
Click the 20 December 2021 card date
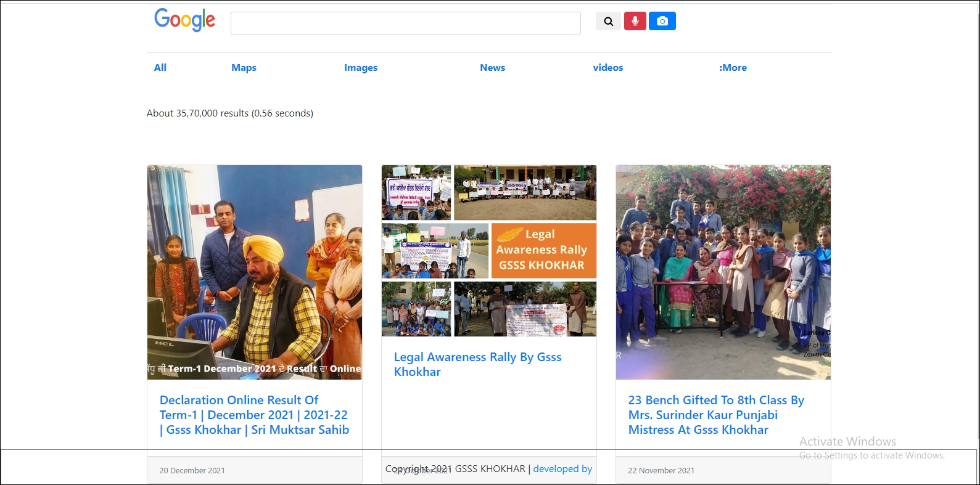click(x=192, y=471)
